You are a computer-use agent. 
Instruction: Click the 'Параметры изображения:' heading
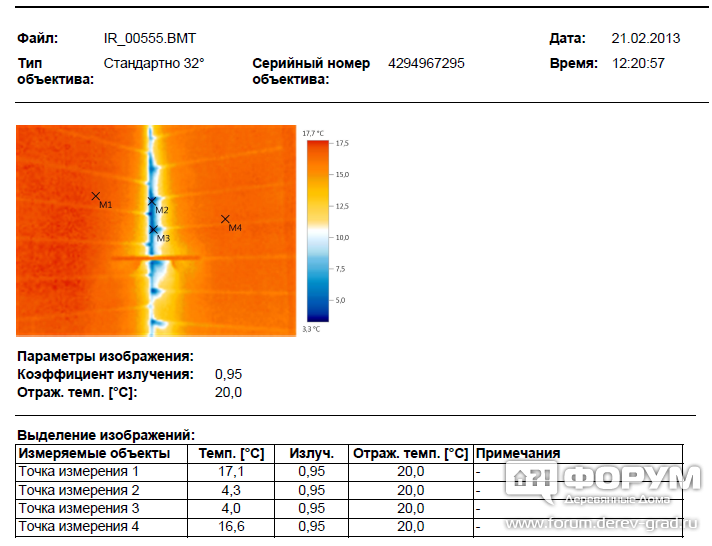coord(105,357)
